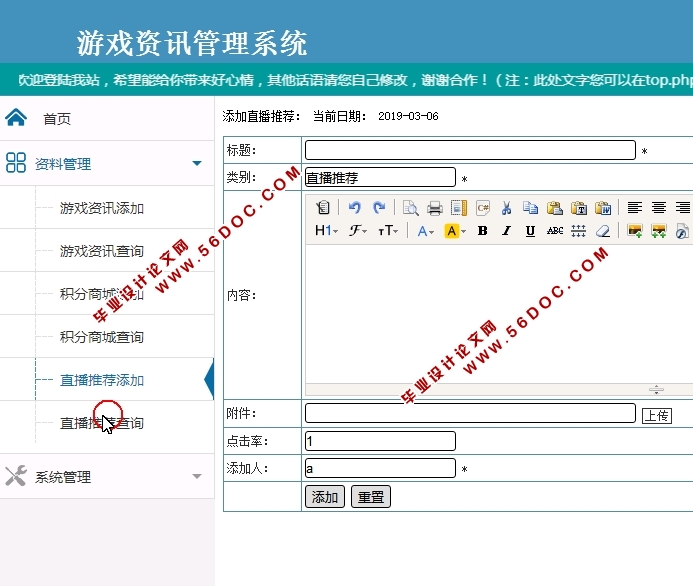Toggle italic formatting

(x=506, y=231)
